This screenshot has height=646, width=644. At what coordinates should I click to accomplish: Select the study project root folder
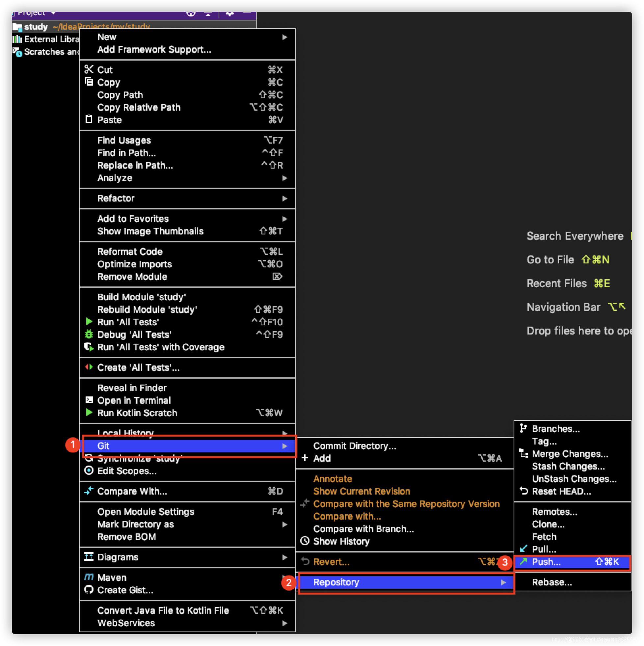[x=36, y=27]
